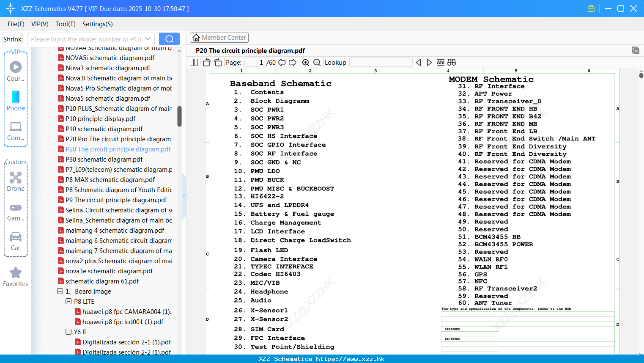This screenshot has height=363, width=644.
Task: Click 'Camera Interface' contents entry
Action: tap(284, 259)
